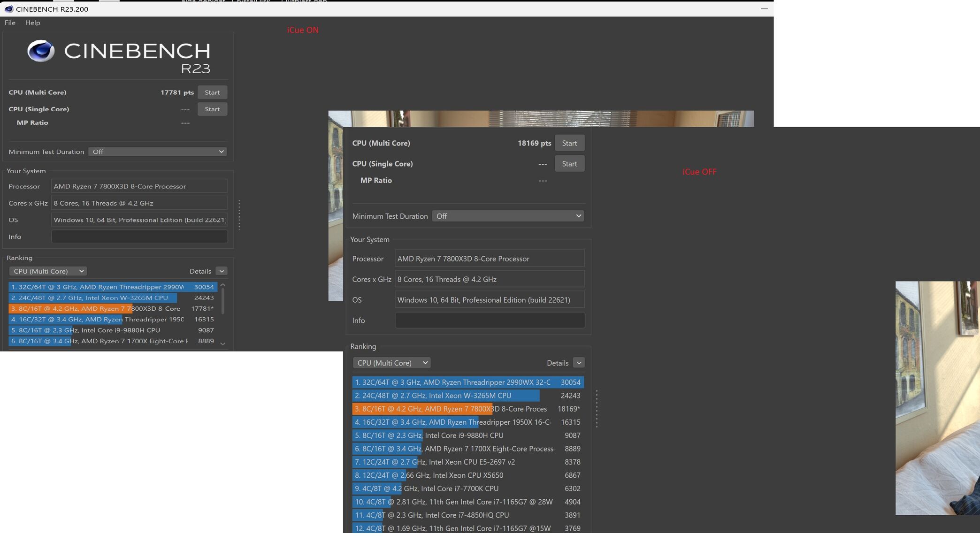
Task: Select Ryzen 7 1700X 8889 row in iCue ON window
Action: [113, 341]
